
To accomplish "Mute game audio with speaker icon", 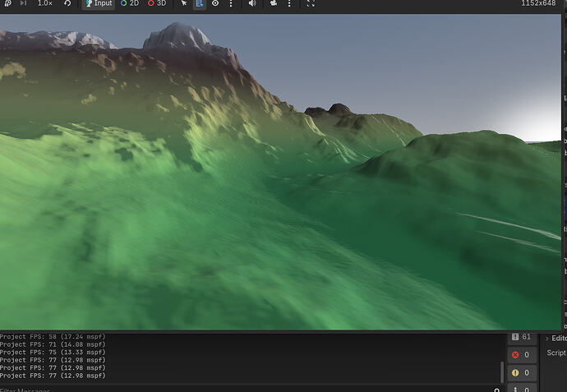I will (x=252, y=3).
